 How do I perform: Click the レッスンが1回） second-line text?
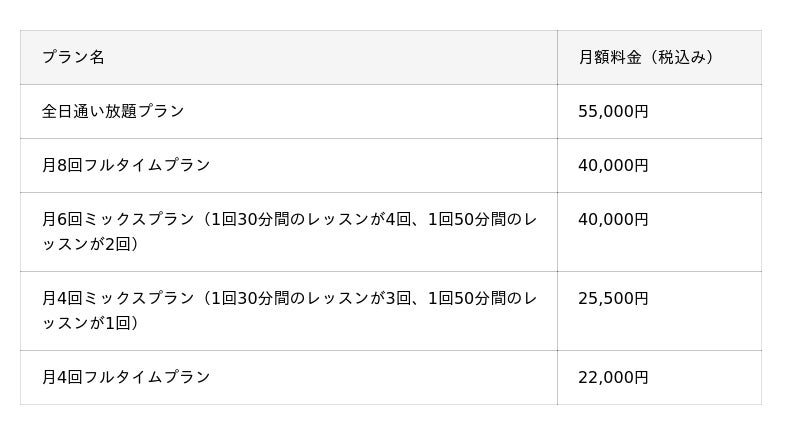(90, 323)
